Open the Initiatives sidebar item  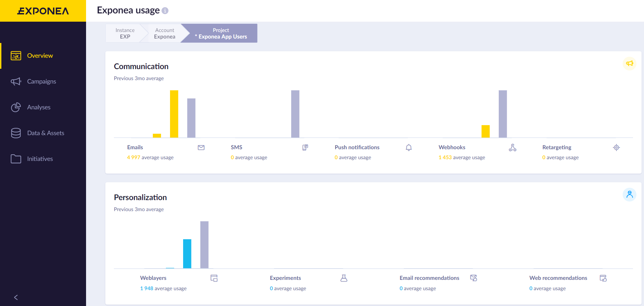43,159
